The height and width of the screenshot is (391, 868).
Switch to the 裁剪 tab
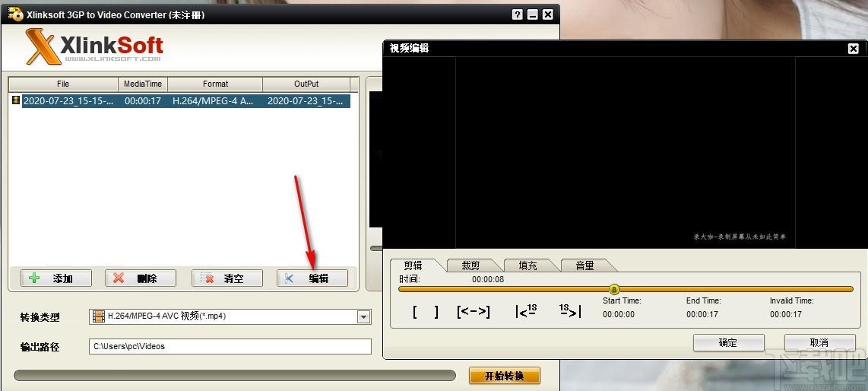point(471,265)
